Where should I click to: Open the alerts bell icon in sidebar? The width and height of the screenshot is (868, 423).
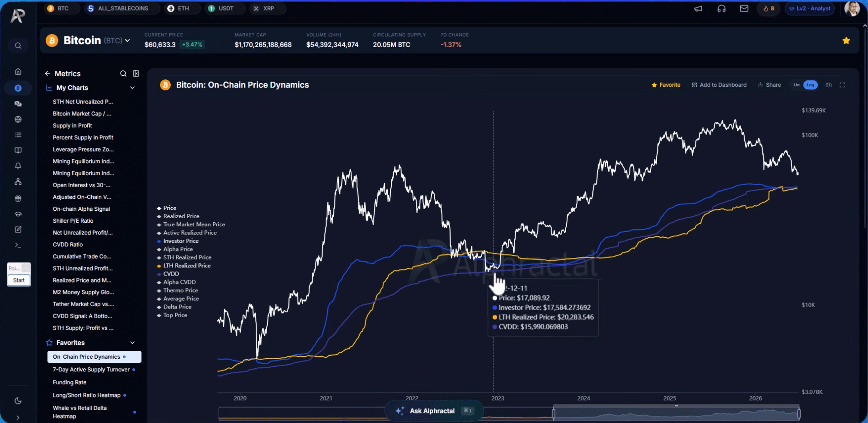coord(18,166)
